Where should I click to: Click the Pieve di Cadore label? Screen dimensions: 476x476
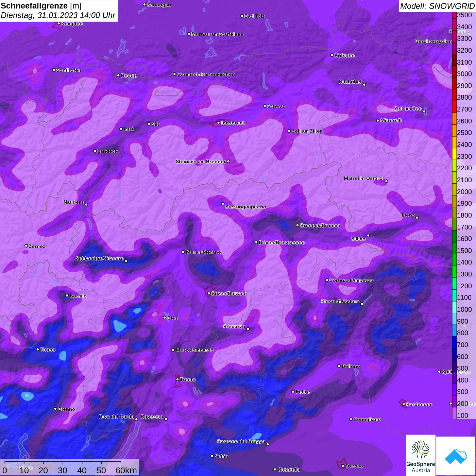(340, 301)
